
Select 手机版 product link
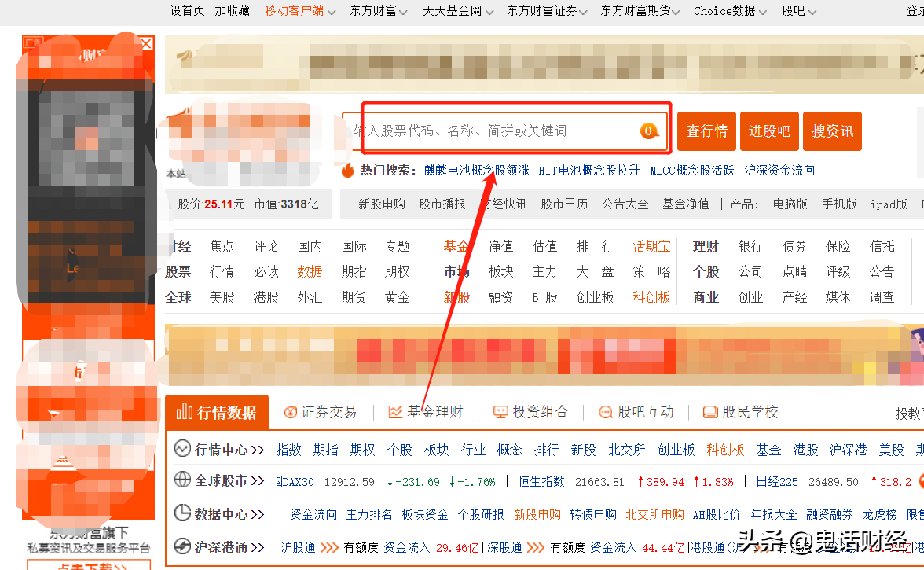tap(839, 204)
